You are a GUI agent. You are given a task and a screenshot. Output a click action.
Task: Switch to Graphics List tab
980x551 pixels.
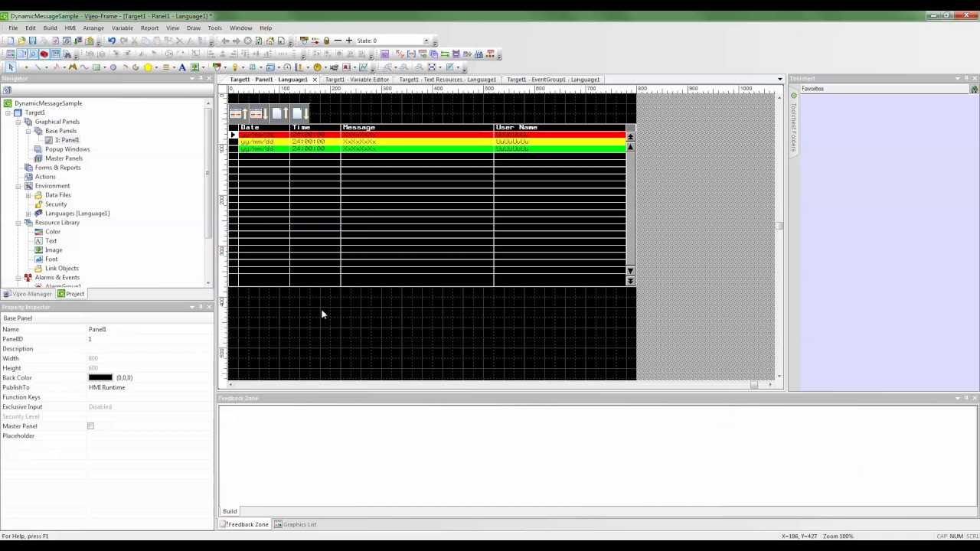point(296,524)
